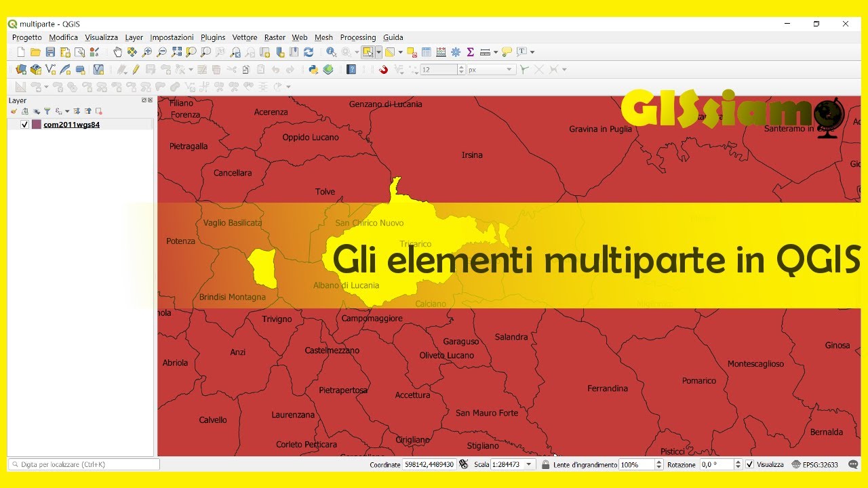868x488 pixels.
Task: Click the Rotazione value field
Action: (717, 464)
